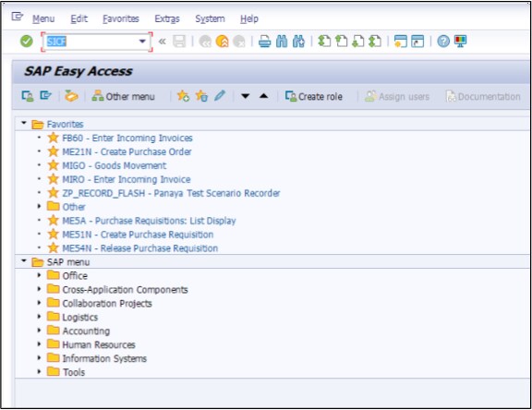
Task: Select ZP_RECORD_FLASH Panaya Test Scenario Recorder
Action: pyautogui.click(x=171, y=193)
